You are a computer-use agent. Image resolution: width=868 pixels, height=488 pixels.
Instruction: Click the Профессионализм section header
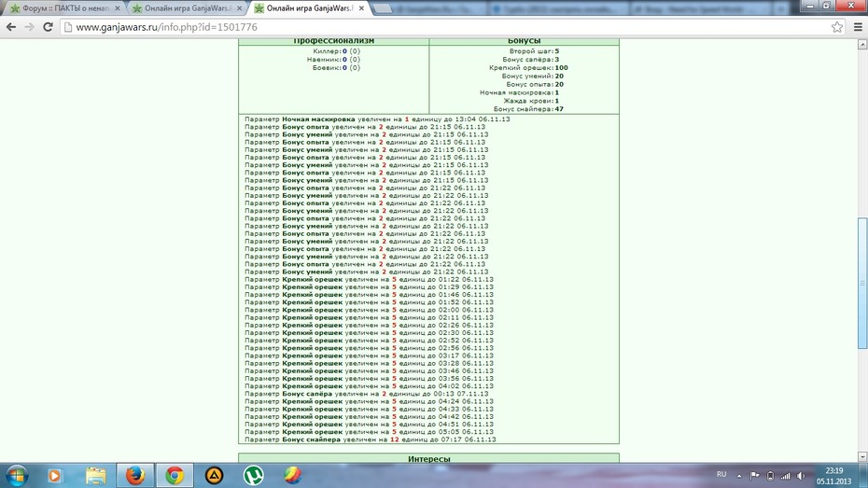click(x=334, y=41)
